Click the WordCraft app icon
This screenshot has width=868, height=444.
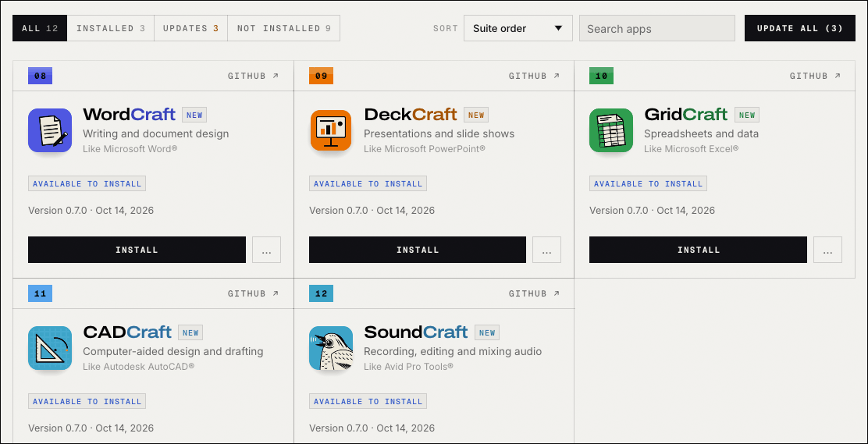50,130
